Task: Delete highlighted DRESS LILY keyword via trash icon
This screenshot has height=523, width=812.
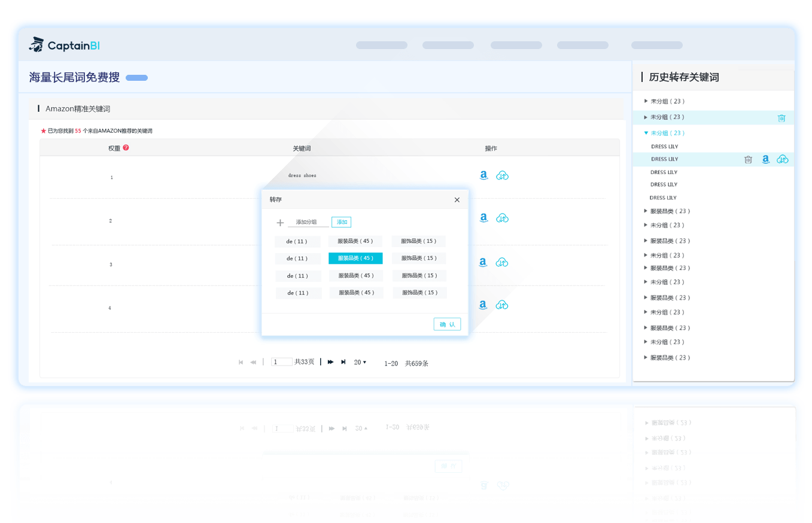Action: 748,159
